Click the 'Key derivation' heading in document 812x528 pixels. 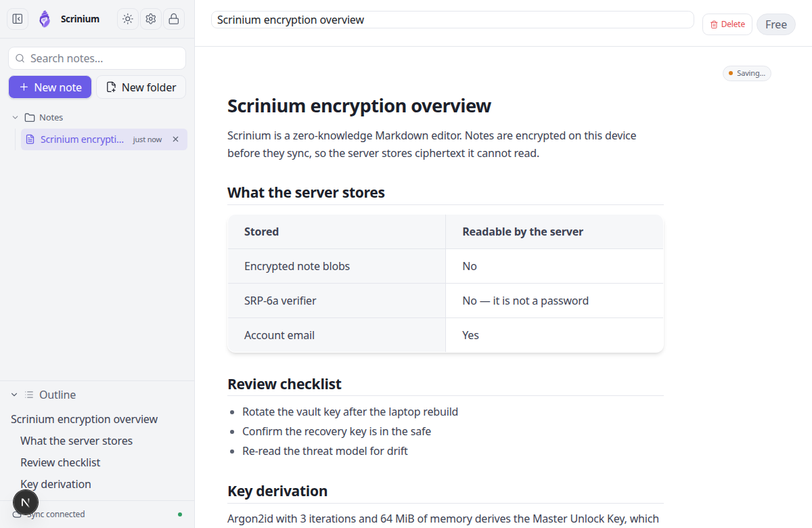277,491
